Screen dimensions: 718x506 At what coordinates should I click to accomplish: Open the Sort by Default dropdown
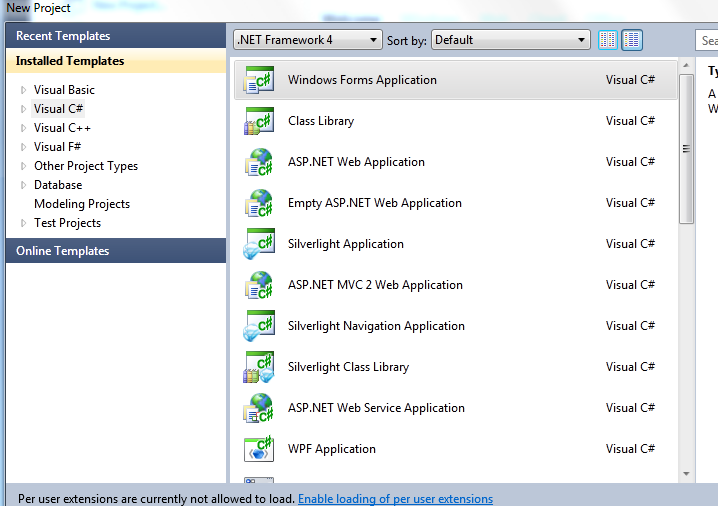click(x=511, y=40)
